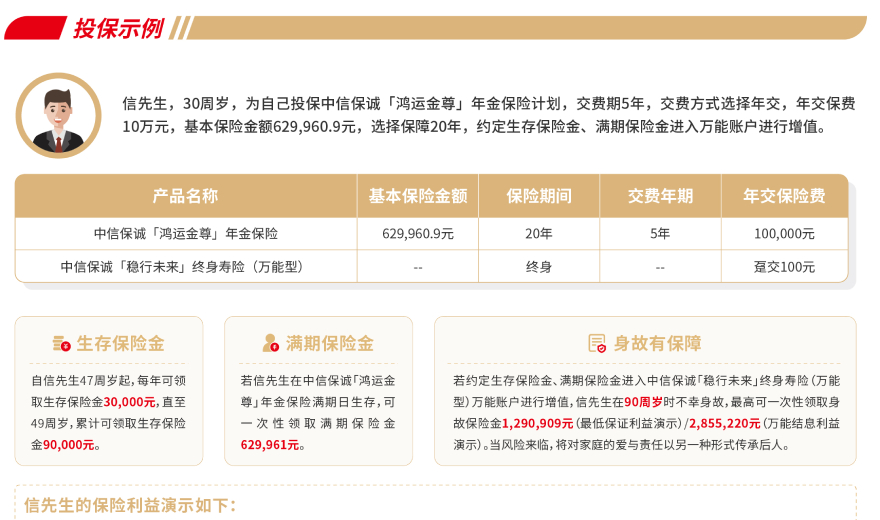Click the 5年 payment period cell

661,233
